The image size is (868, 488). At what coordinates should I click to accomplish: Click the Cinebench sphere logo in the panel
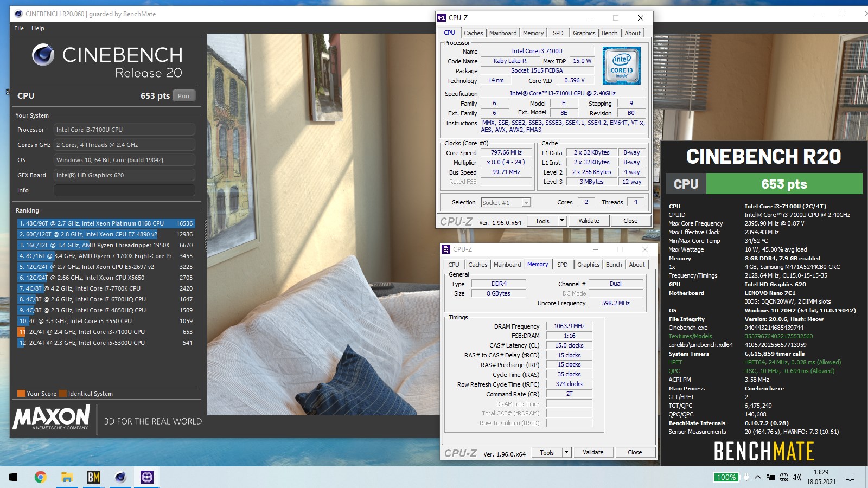click(43, 54)
